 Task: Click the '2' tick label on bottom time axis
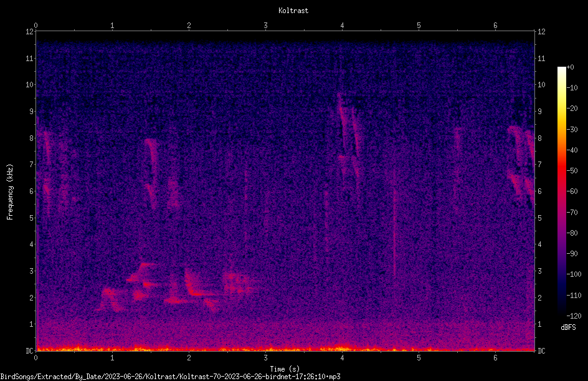189,358
